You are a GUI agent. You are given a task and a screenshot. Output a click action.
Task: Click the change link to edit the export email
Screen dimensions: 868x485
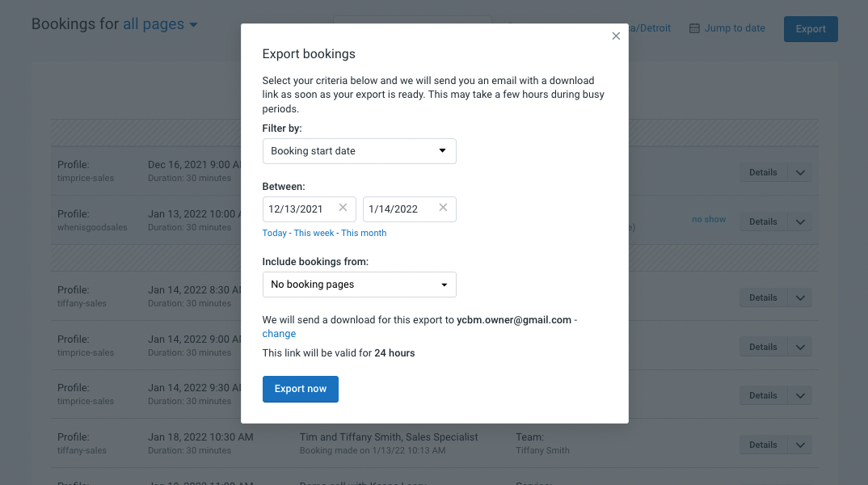point(278,333)
